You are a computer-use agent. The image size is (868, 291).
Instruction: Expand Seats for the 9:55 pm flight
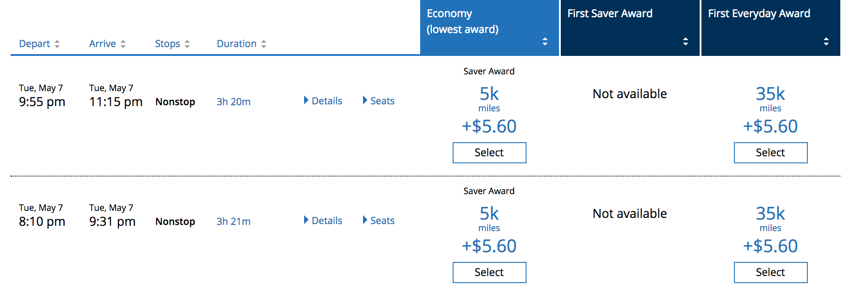point(383,100)
